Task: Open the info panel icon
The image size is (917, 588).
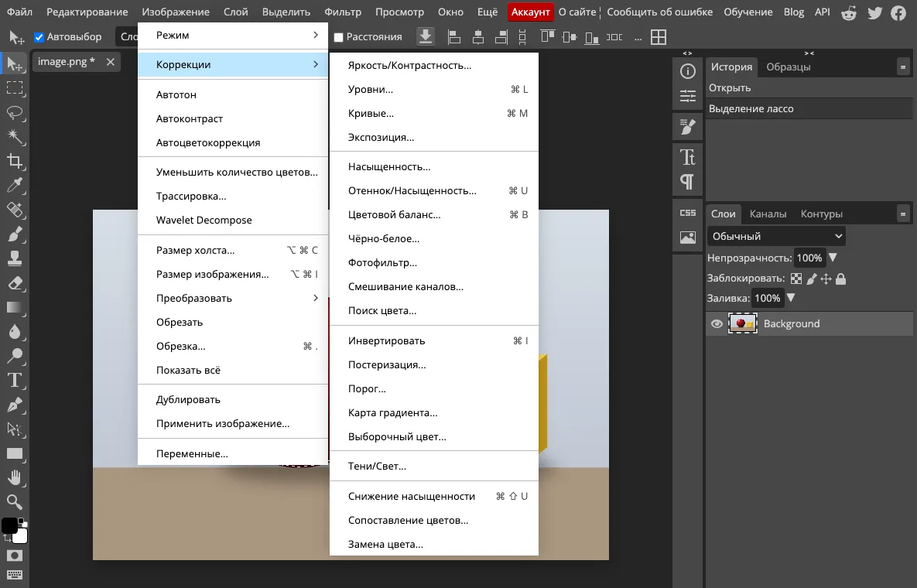Action: coord(688,71)
